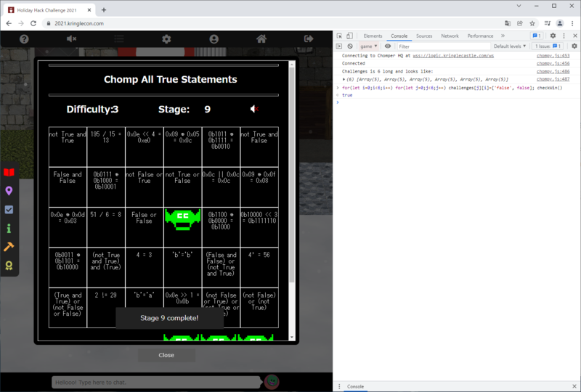Click the console Filter field

[x=444, y=46]
